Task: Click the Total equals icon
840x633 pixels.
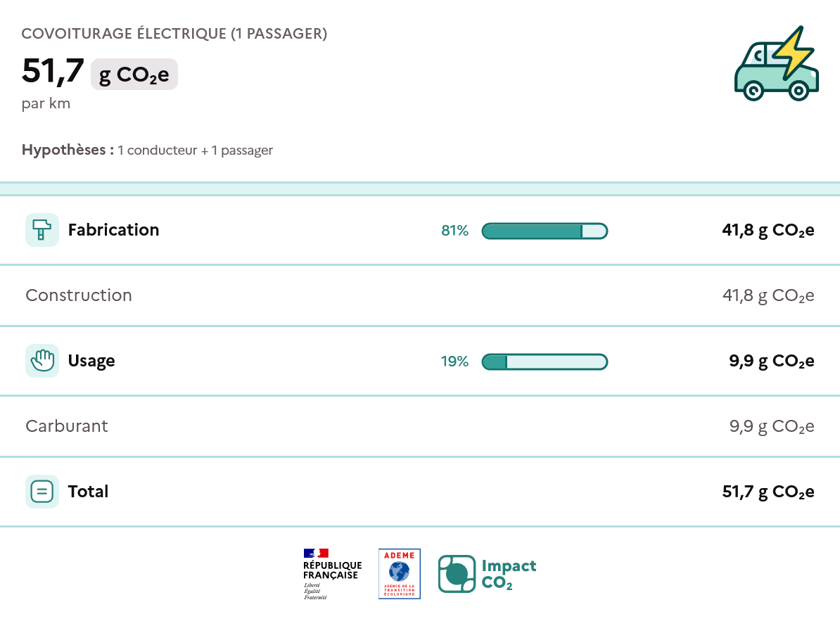Action: [42, 492]
